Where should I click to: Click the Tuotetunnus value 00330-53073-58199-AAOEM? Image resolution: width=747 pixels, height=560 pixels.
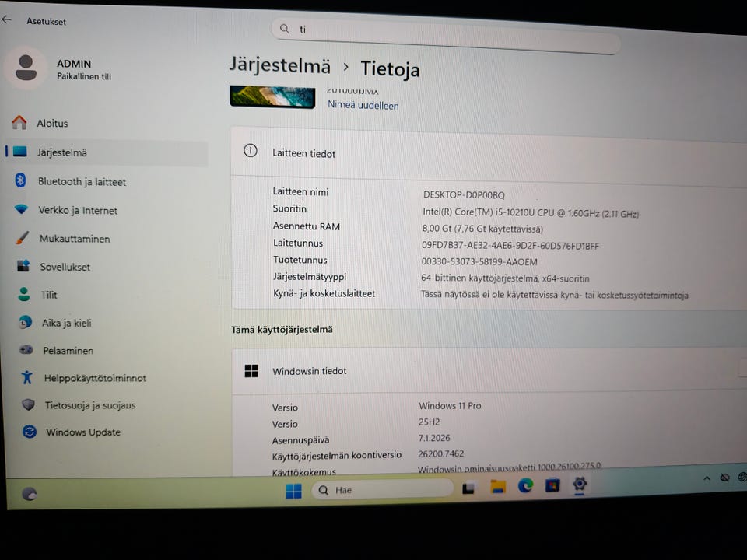479,261
